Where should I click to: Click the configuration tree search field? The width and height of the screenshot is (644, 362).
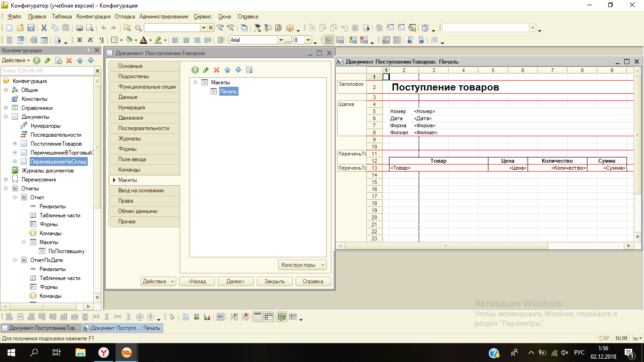47,71
